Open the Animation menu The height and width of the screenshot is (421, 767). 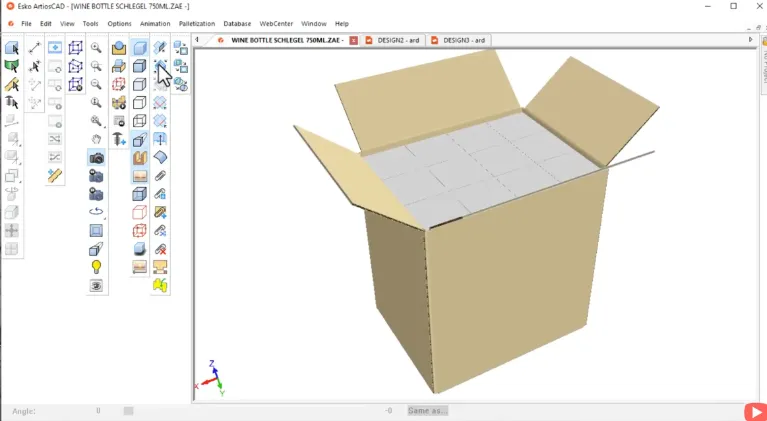(x=155, y=23)
